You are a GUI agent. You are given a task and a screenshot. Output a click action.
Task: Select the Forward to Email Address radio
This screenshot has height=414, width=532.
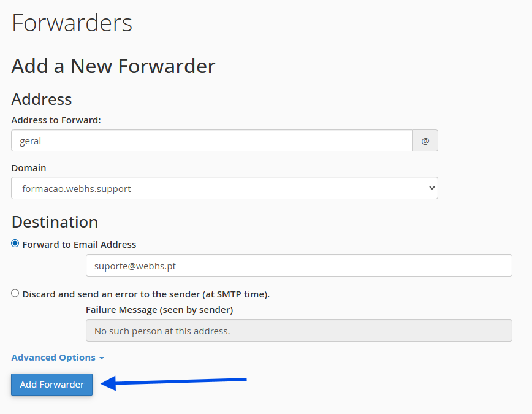coord(15,243)
